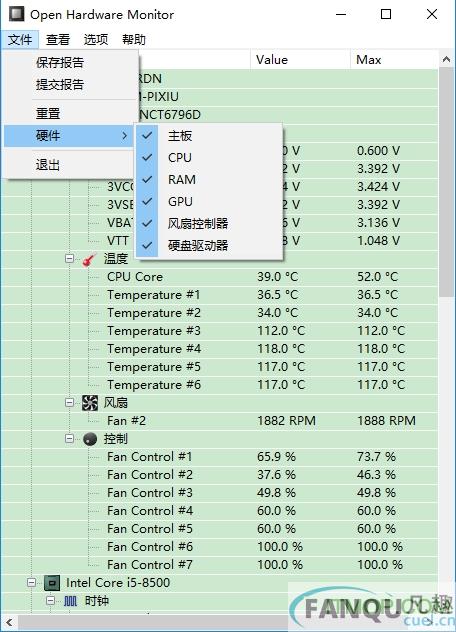Select the Temperature #5 row
The width and height of the screenshot is (456, 632).
coord(220,367)
